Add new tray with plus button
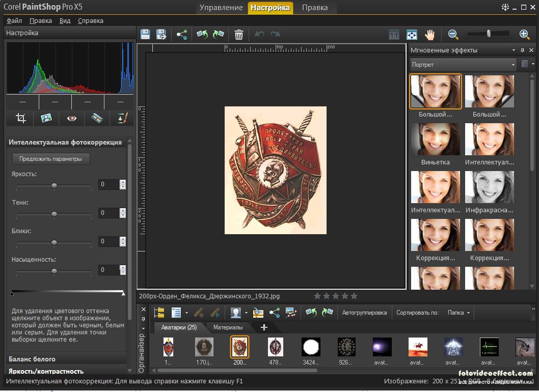The height and width of the screenshot is (392, 539). tap(264, 327)
